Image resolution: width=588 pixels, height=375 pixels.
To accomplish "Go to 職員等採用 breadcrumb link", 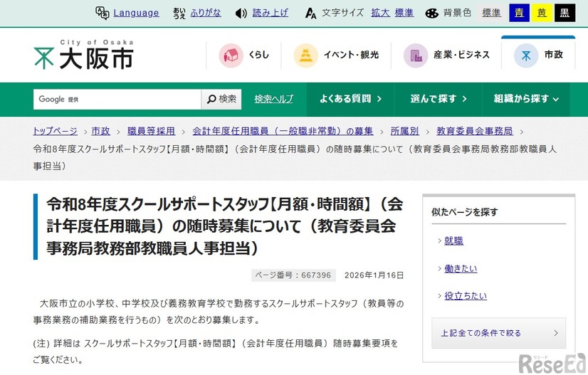I will [x=151, y=131].
